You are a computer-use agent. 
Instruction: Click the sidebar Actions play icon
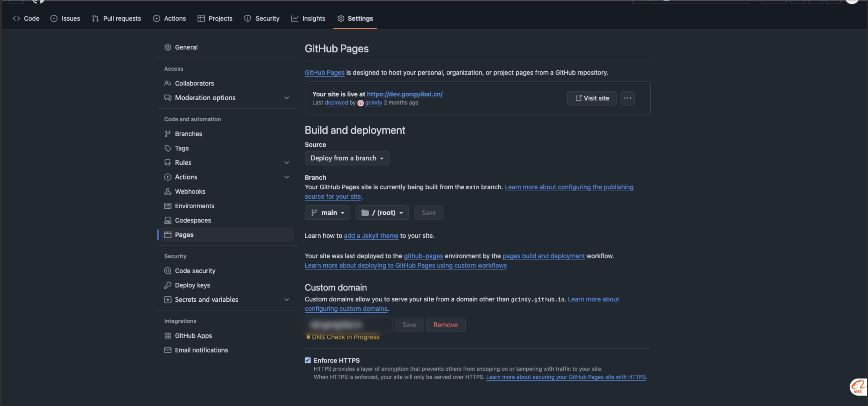pos(168,177)
